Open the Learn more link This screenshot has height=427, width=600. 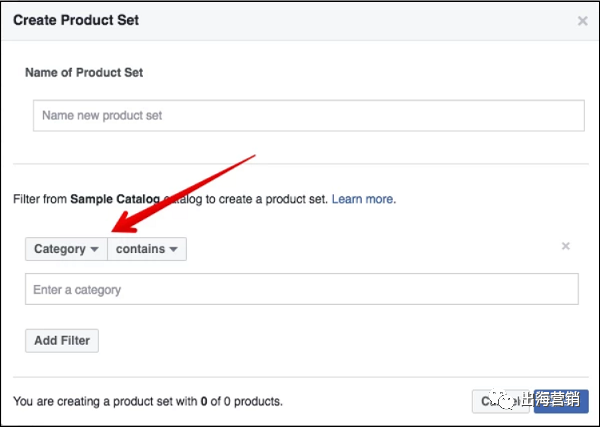363,199
